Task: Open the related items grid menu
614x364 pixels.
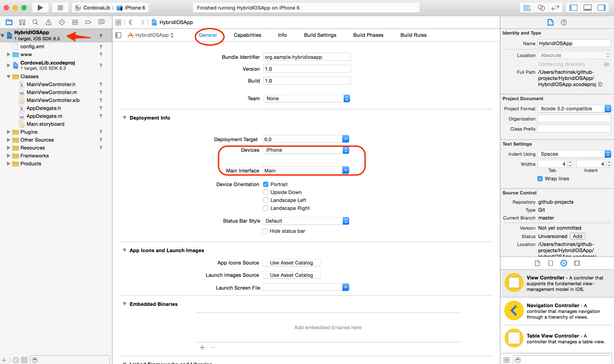Action: pyautogui.click(x=118, y=22)
